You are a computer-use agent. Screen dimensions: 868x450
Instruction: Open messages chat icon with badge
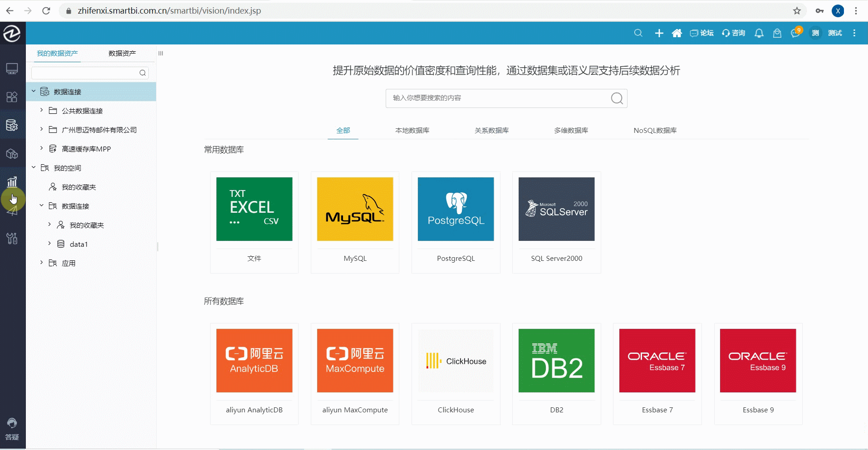click(796, 32)
